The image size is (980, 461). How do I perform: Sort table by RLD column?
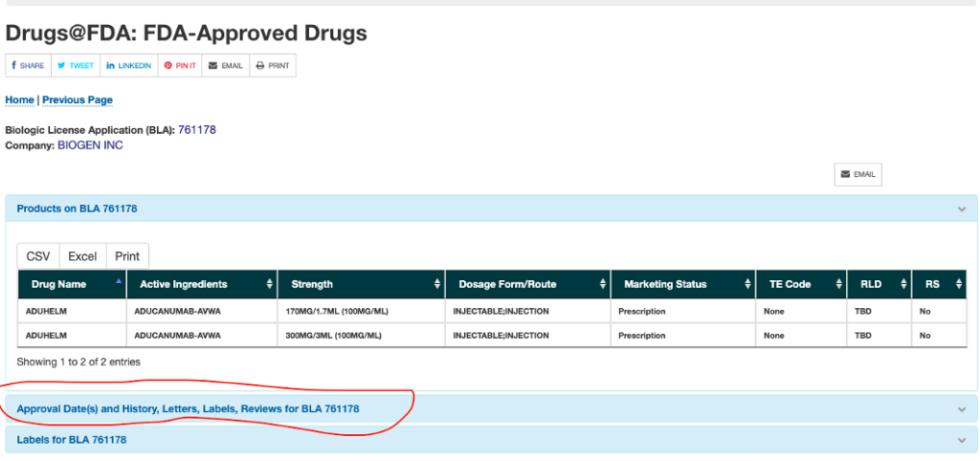click(x=880, y=284)
